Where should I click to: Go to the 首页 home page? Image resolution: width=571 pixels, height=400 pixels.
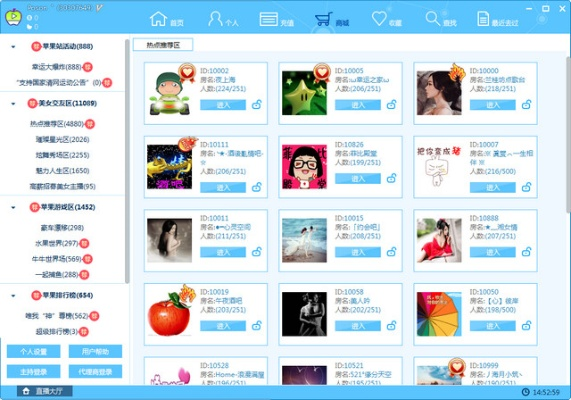pos(167,20)
